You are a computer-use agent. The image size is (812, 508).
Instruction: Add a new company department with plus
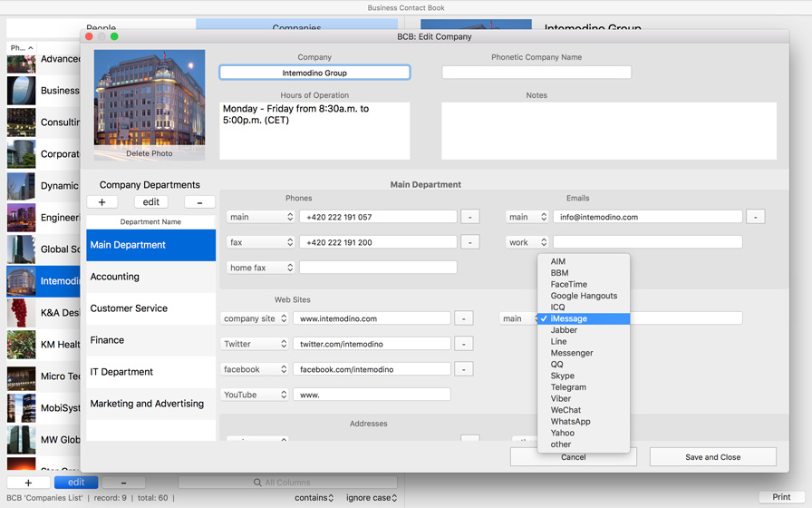click(x=102, y=202)
